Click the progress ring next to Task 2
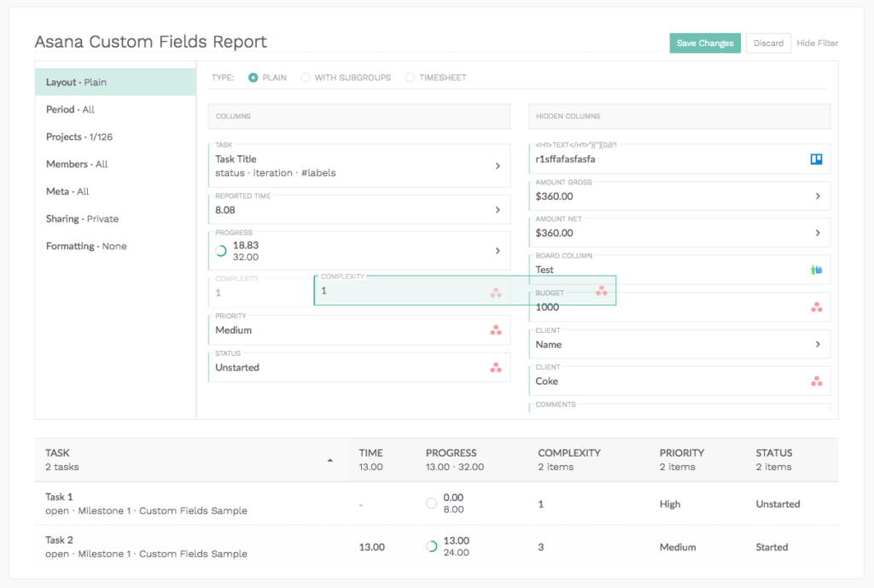 (433, 544)
